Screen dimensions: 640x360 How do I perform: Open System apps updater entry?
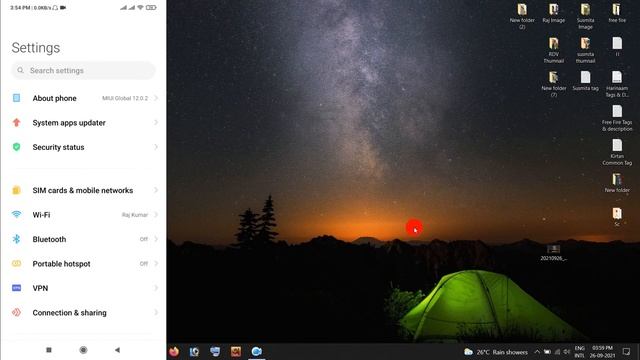[83, 122]
